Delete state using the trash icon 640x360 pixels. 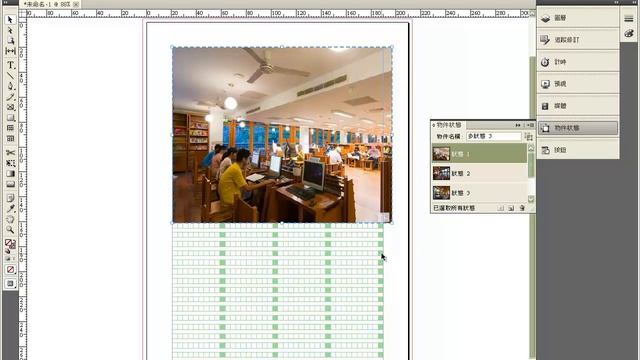[522, 208]
